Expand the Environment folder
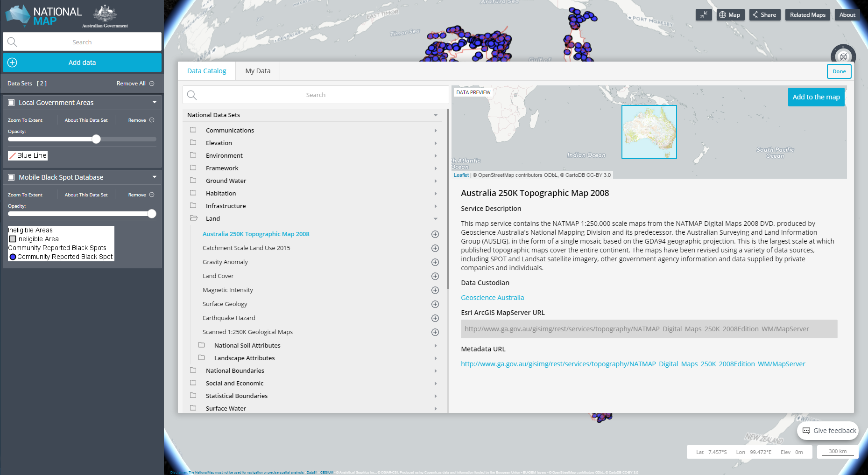 click(x=436, y=156)
